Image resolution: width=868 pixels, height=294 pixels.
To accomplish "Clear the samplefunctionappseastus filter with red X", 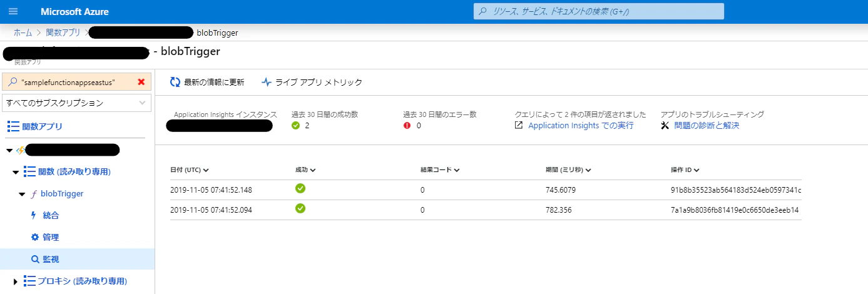I will click(x=141, y=82).
